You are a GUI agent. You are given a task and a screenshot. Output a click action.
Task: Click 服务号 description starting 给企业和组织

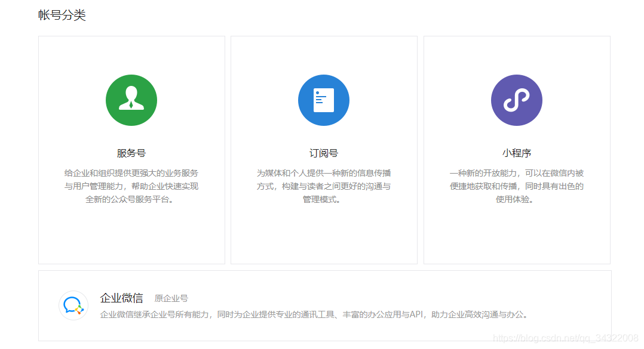131,186
